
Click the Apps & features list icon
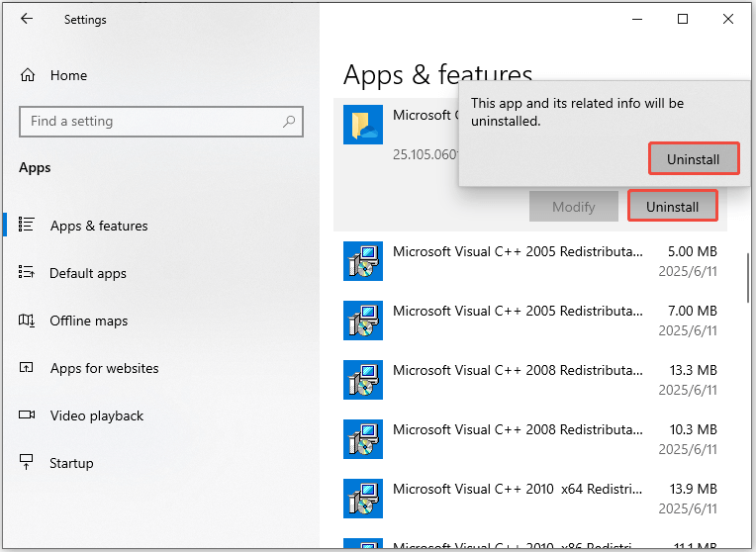26,225
